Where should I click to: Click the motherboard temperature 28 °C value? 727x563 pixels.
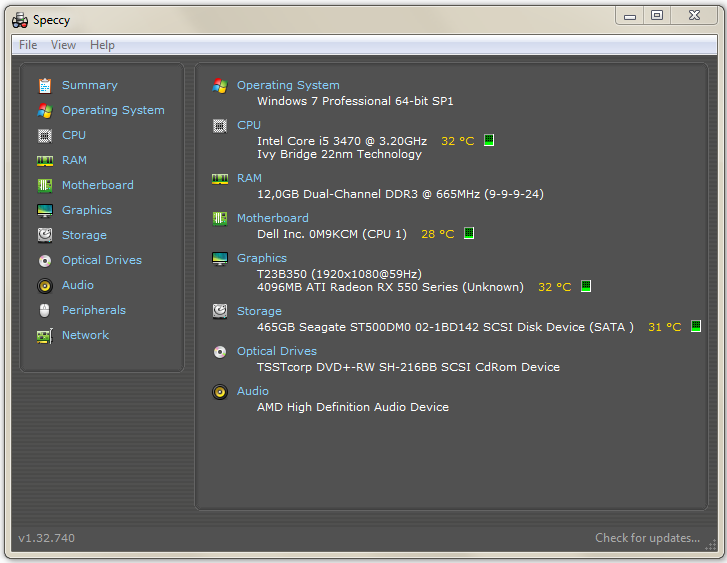coord(437,234)
